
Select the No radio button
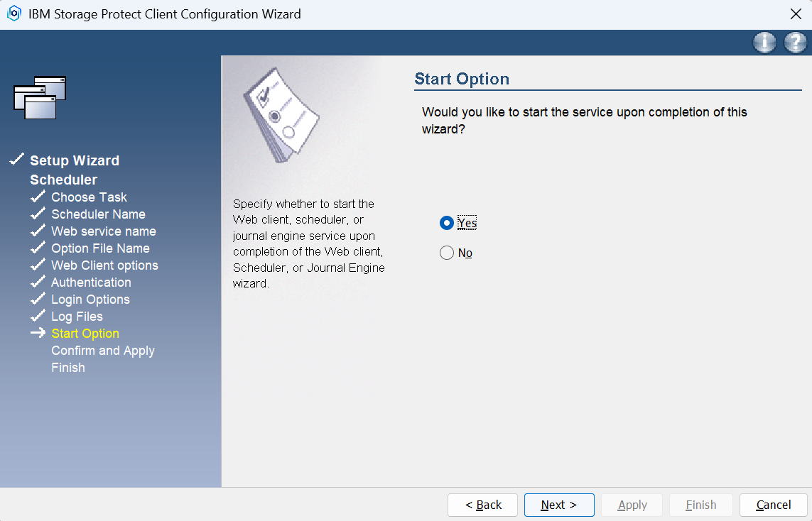[447, 253]
